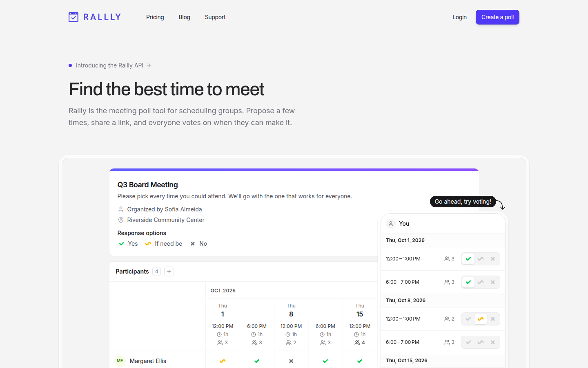Click Margaret Ellis's No vote for Thu 8
This screenshot has width=588, height=368.
point(291,361)
